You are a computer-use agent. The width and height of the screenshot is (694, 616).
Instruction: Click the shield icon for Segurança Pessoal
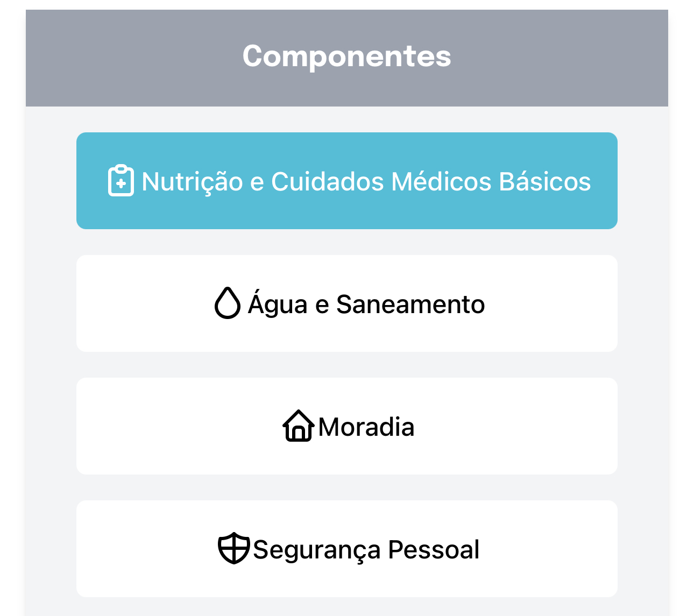(233, 549)
